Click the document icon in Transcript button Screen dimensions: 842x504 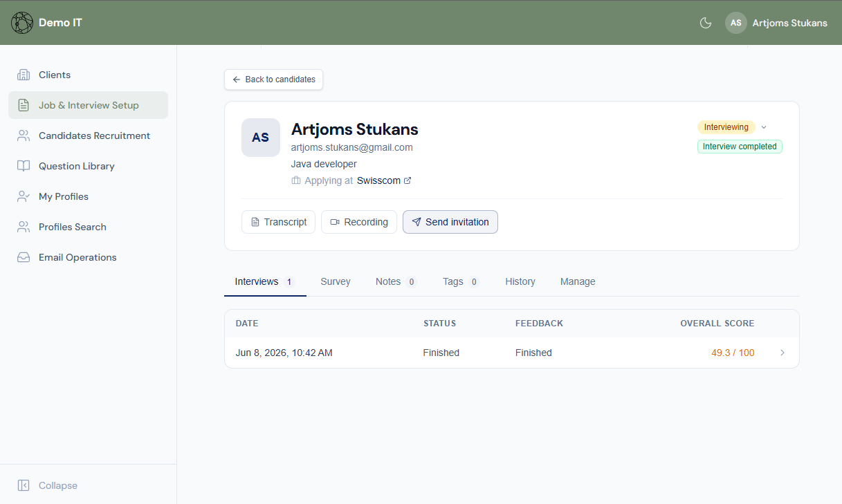pyautogui.click(x=255, y=222)
